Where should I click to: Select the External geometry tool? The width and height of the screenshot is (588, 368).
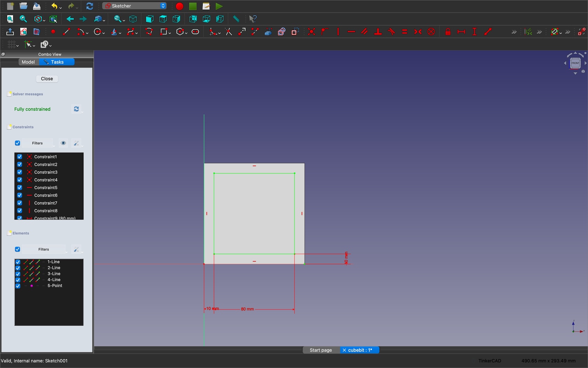[x=268, y=32]
